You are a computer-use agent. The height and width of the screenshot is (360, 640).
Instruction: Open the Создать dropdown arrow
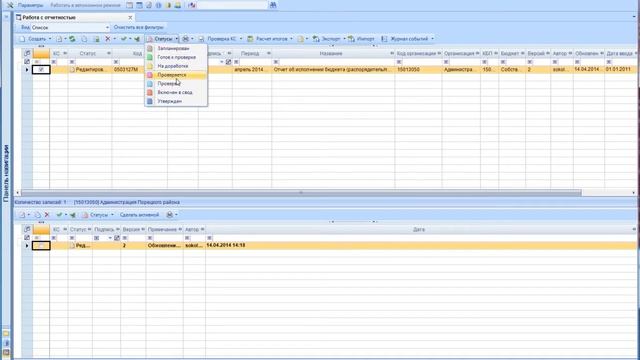50,39
